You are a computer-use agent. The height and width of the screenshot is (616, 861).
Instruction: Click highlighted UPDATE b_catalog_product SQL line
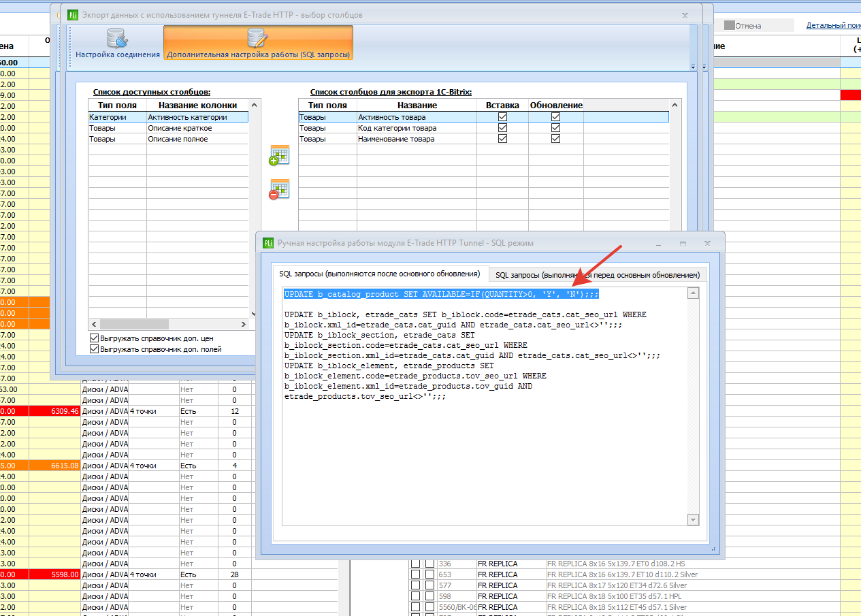coord(441,294)
